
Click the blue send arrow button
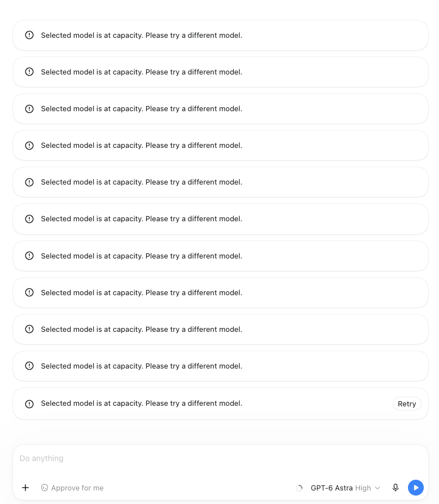(x=415, y=488)
